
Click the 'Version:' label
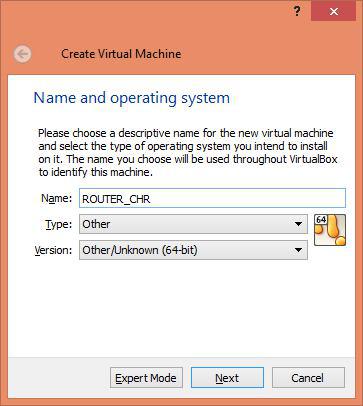click(x=53, y=250)
